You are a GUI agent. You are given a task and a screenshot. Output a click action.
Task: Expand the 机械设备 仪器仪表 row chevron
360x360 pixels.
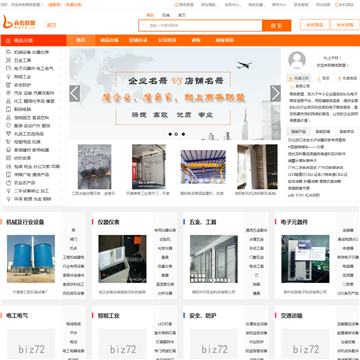[61, 52]
